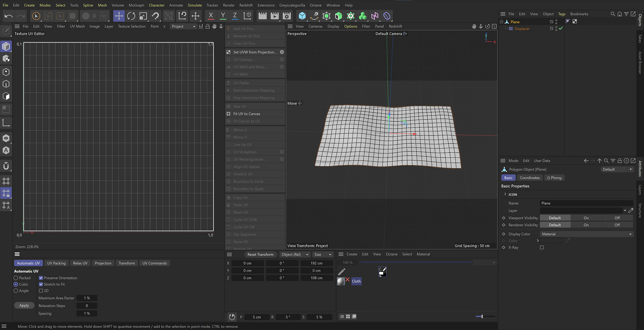
Task: Click the Reset Transform button
Action: (x=260, y=254)
